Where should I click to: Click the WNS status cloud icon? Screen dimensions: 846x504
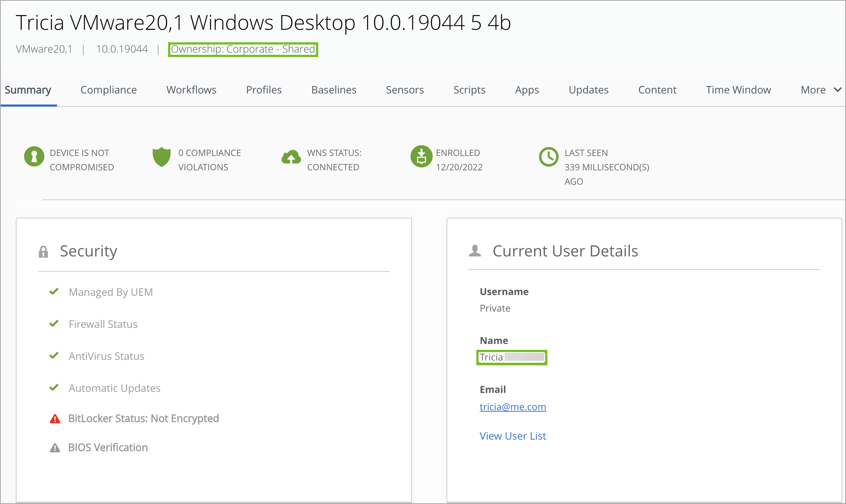291,157
